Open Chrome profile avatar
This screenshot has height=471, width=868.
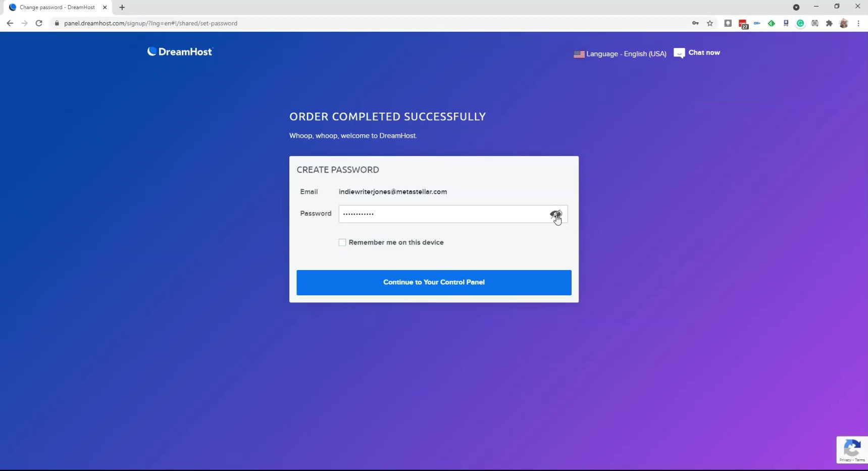click(x=844, y=23)
